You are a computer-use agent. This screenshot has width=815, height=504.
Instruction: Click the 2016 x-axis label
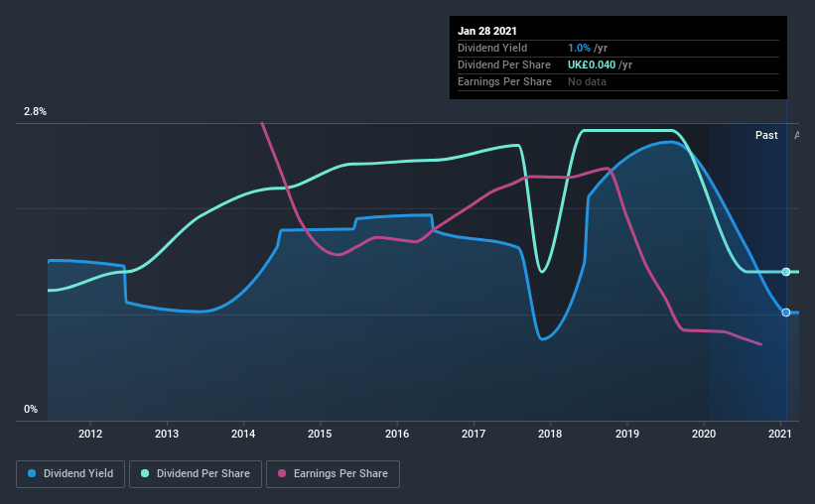coord(397,434)
